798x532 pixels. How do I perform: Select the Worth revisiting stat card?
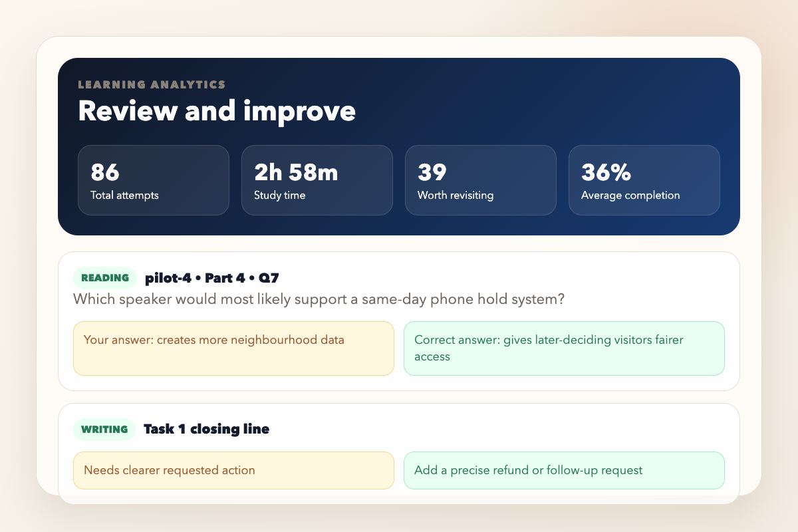(481, 180)
